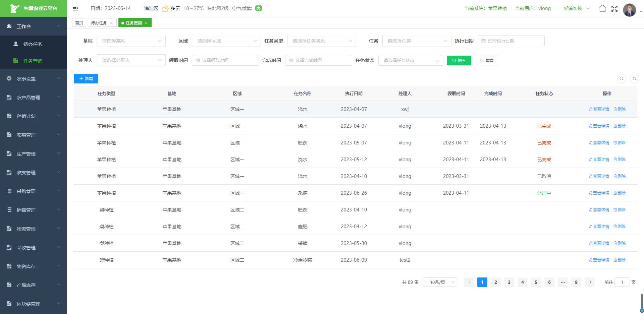644x314 pixels.
Task: Delete the xwj 浇水 task row
Action: click(620, 109)
